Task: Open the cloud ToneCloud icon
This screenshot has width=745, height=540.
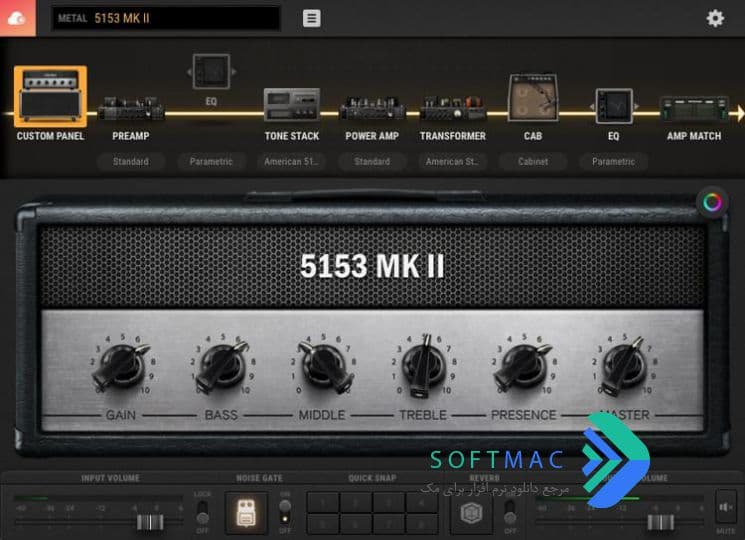Action: tap(18, 18)
